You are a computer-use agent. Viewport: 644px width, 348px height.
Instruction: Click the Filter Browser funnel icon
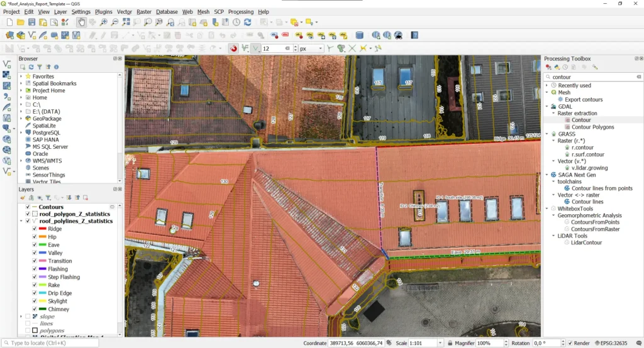pyautogui.click(x=40, y=67)
